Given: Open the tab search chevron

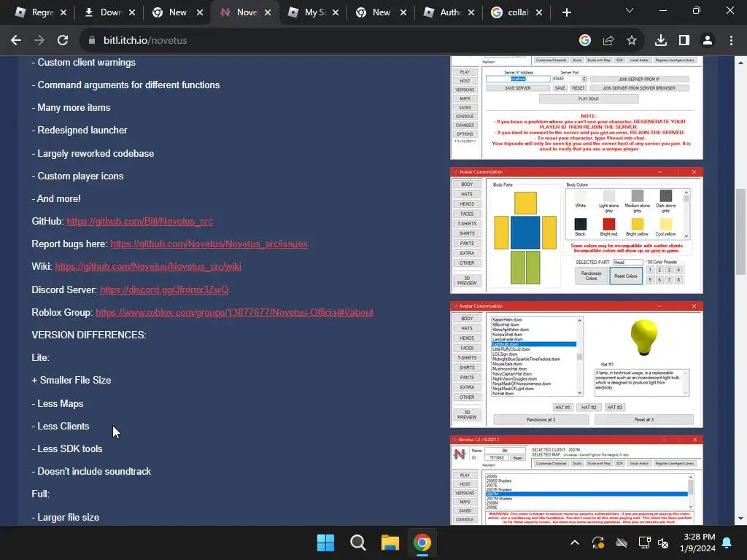Looking at the screenshot, I should [x=630, y=10].
